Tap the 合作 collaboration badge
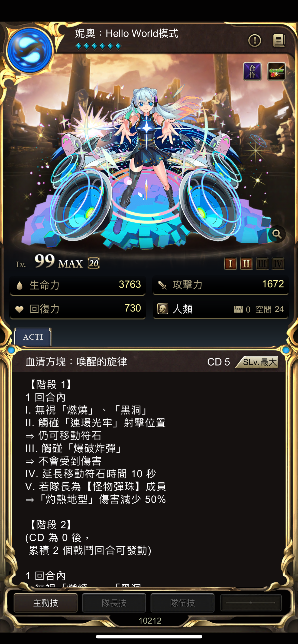 [x=252, y=71]
